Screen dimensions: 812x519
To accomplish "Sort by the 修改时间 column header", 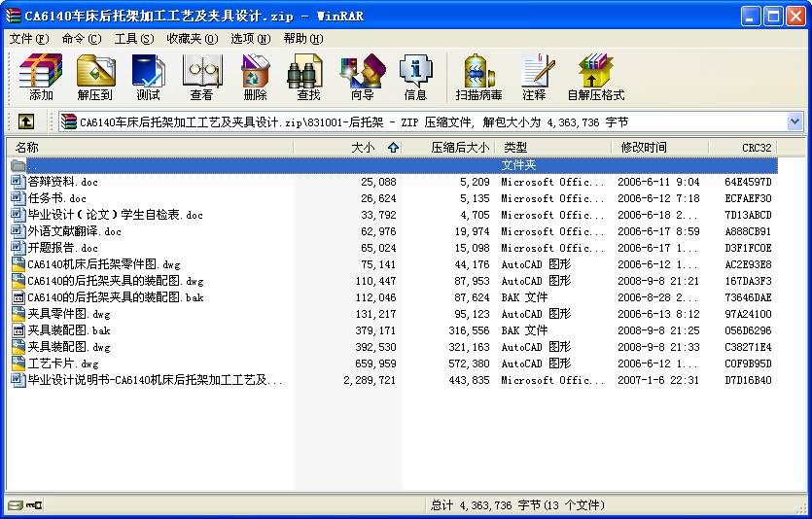I will 659,148.
